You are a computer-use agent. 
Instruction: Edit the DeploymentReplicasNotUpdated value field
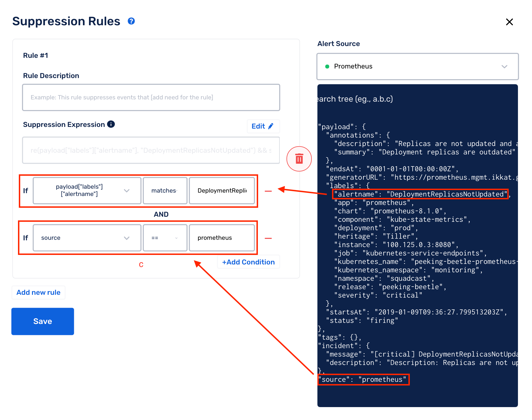(x=222, y=191)
